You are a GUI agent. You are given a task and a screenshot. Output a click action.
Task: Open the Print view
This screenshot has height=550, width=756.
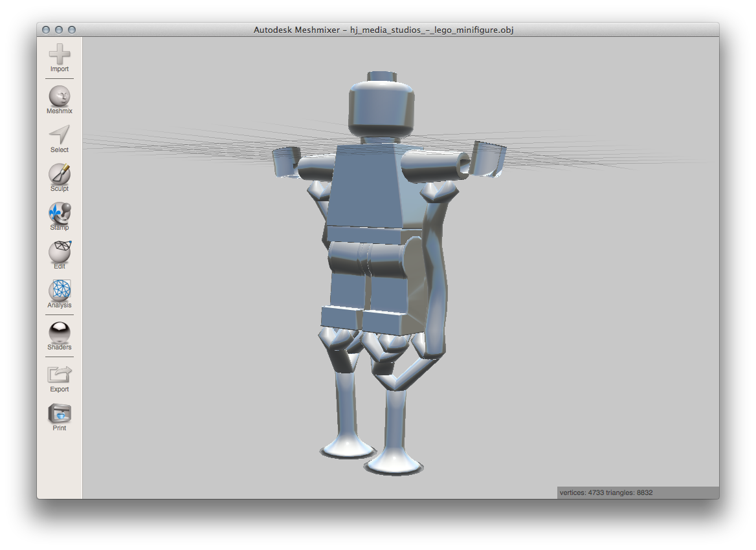(x=59, y=414)
